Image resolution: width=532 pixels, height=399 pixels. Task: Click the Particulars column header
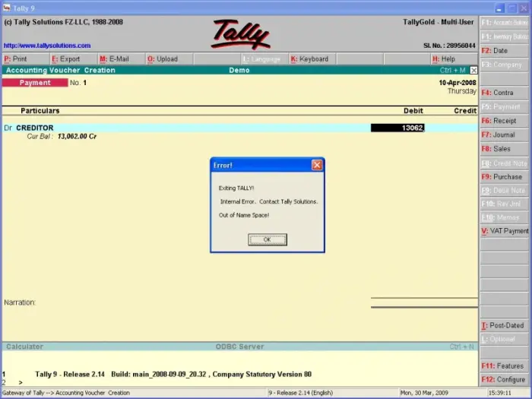pyautogui.click(x=40, y=111)
